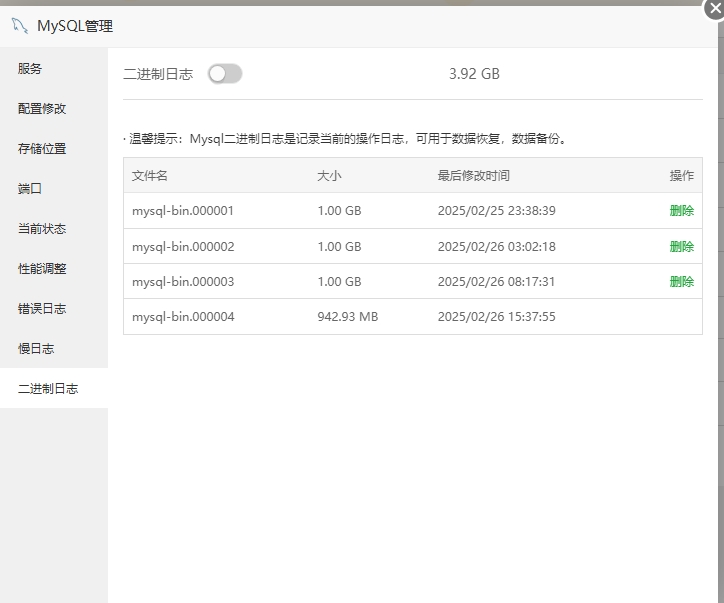Click file name mysql-bin.000004

point(183,317)
